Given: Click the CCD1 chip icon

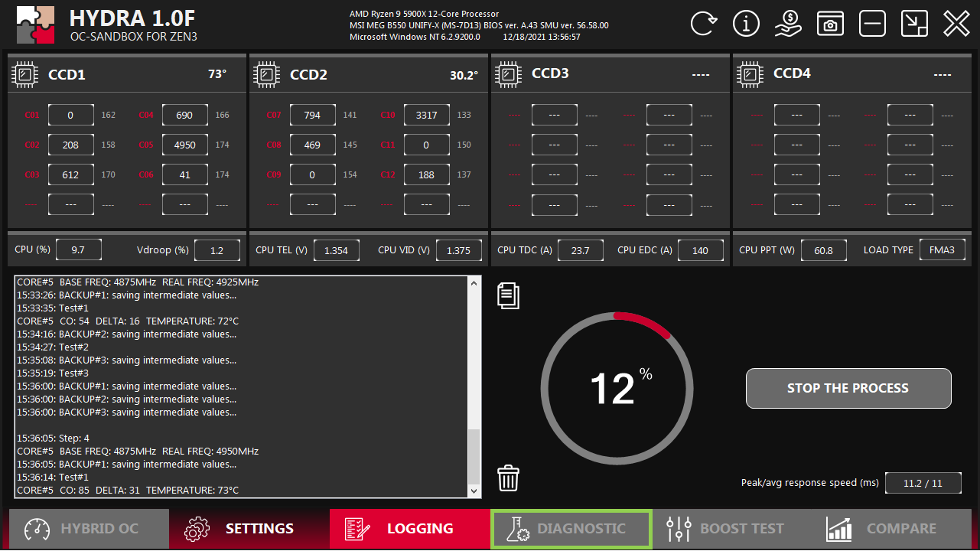Looking at the screenshot, I should point(25,74).
